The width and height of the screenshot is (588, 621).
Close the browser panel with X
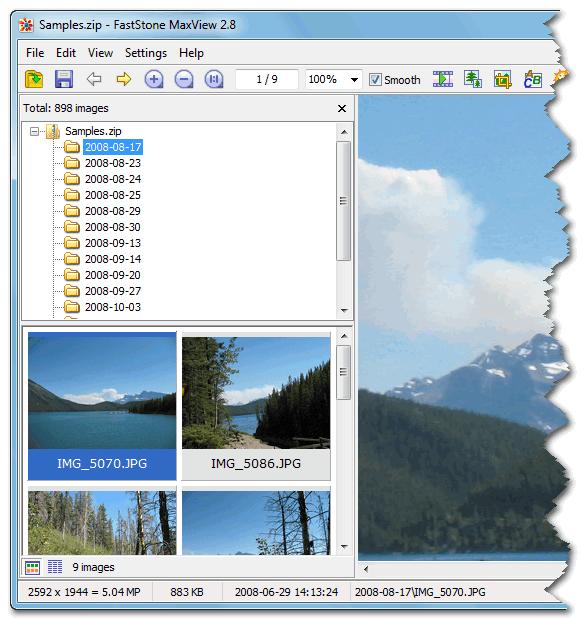[342, 108]
